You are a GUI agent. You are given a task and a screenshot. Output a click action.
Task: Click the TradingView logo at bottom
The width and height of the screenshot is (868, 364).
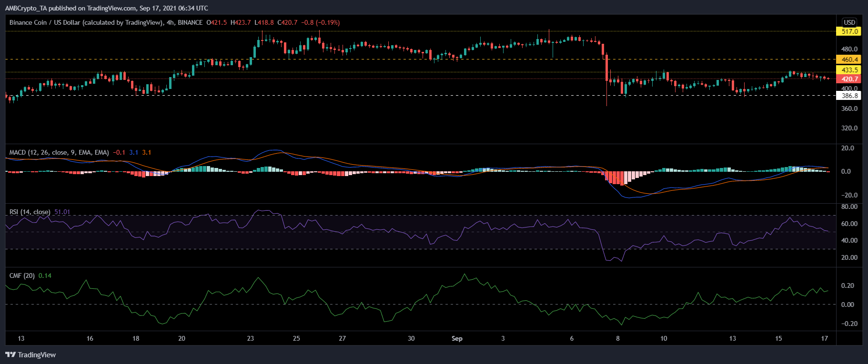tap(30, 354)
